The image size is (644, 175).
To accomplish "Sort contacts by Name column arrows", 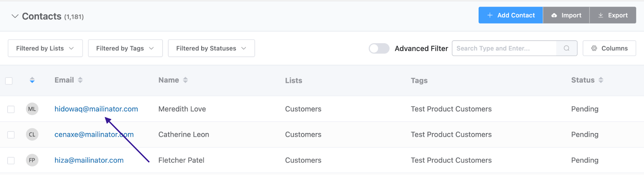I will pos(185,80).
